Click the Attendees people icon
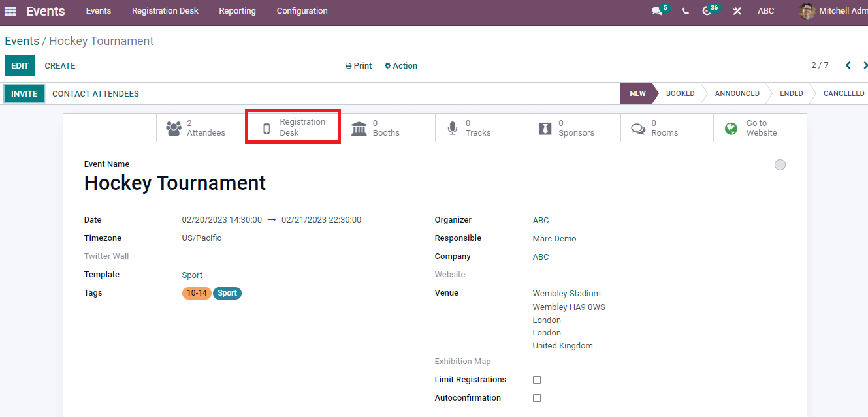 click(x=174, y=128)
